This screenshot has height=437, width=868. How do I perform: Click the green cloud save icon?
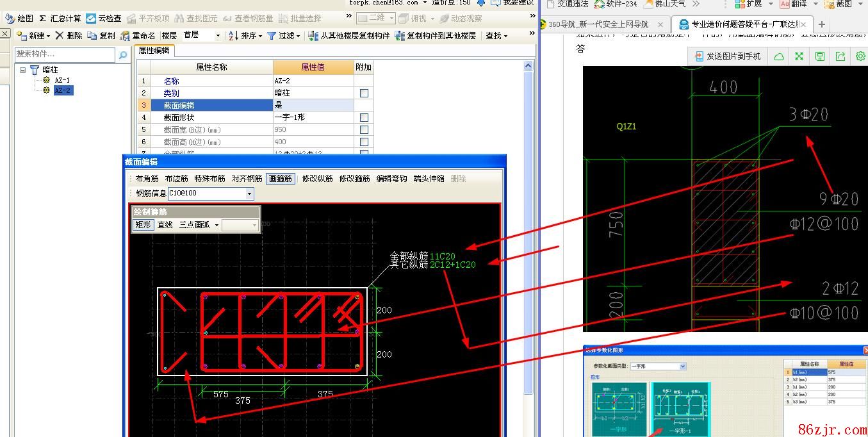779,56
